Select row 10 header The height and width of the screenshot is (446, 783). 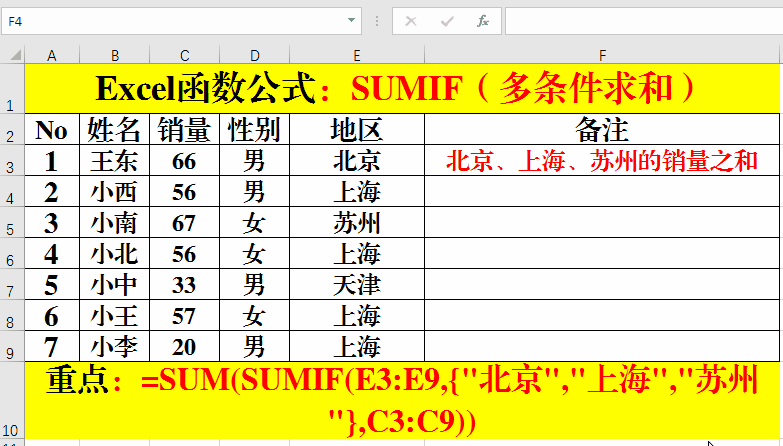click(x=12, y=401)
